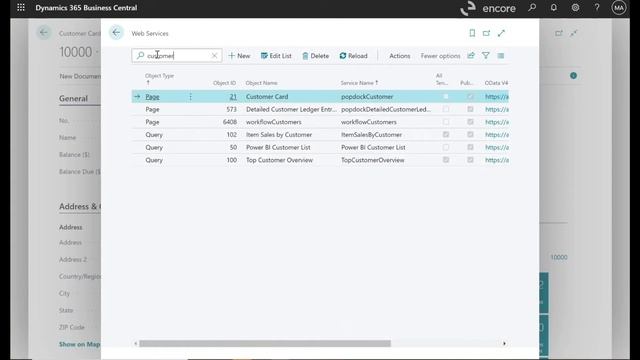Toggle Published checkbox for Customer Card

tap(470, 97)
